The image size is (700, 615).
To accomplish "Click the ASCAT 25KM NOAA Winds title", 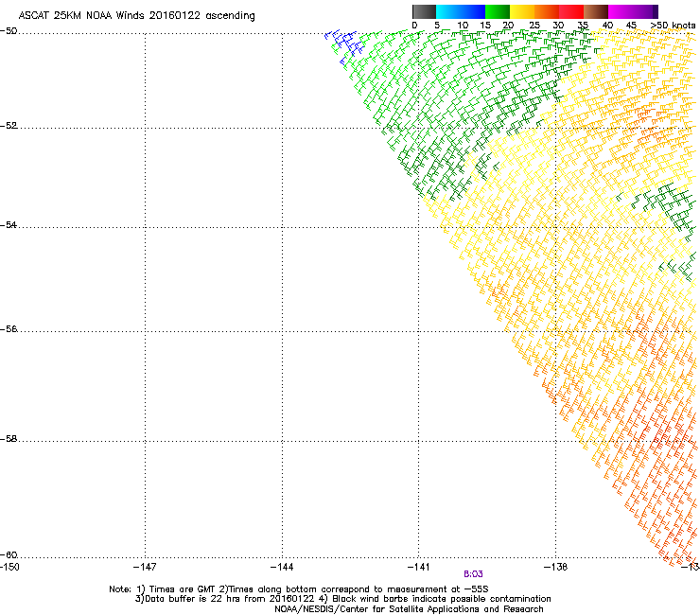I will 136,16.
